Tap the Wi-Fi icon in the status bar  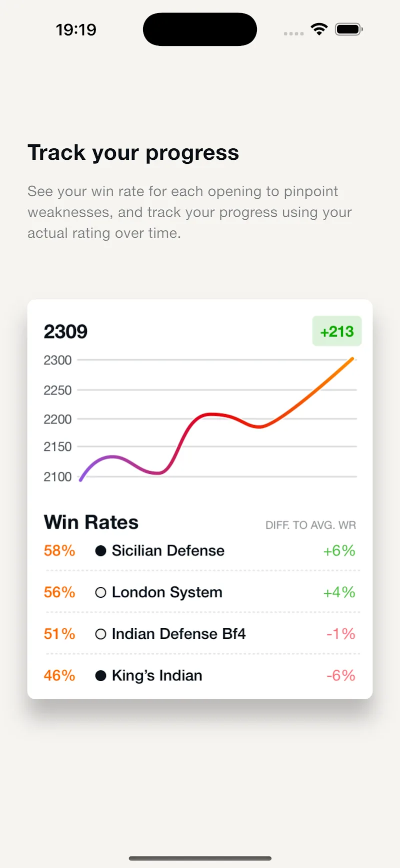coord(319,29)
